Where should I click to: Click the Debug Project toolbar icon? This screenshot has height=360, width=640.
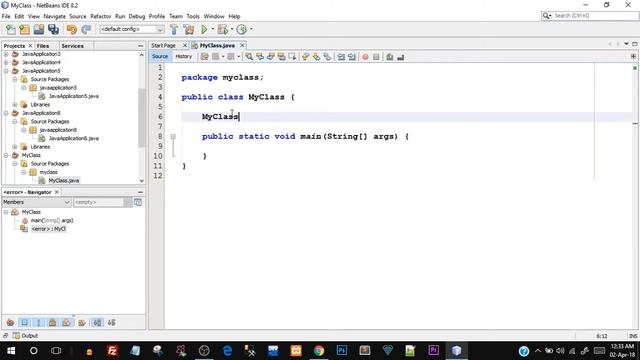(222, 29)
